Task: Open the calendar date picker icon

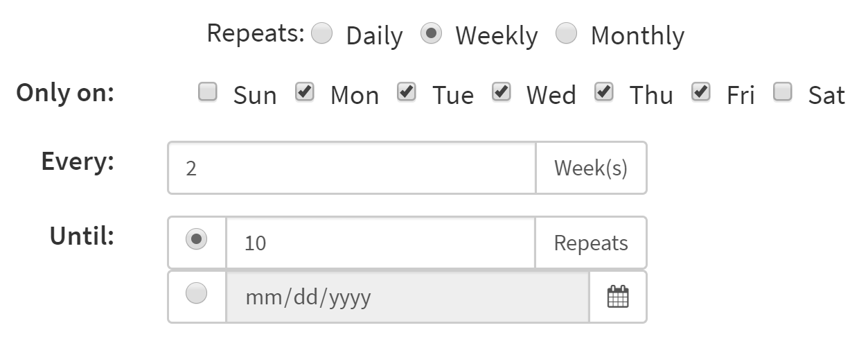Action: [618, 297]
